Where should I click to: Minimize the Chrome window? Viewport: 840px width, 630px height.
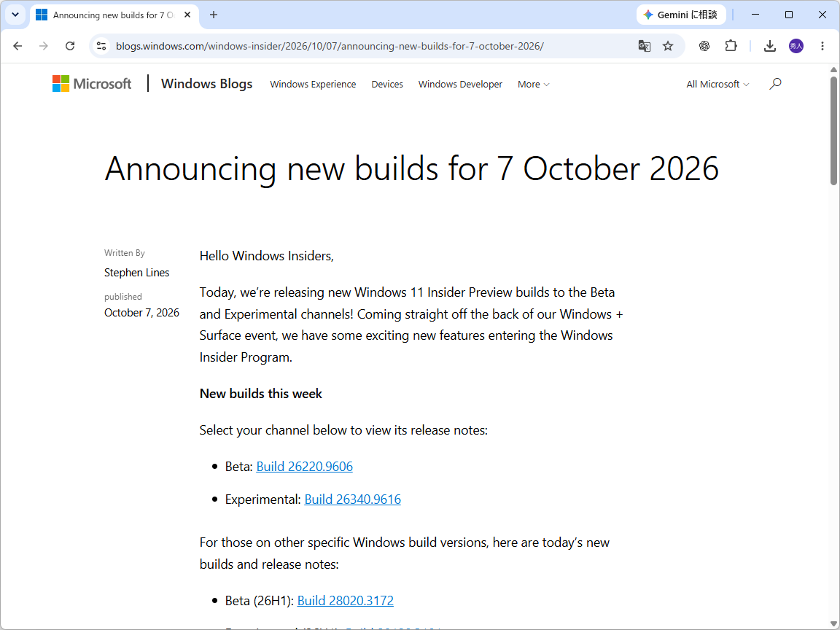[x=755, y=15]
